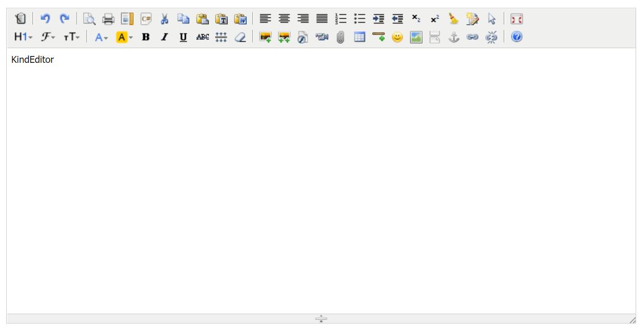The image size is (644, 333).
Task: Remove the link with unlink icon
Action: 491,37
